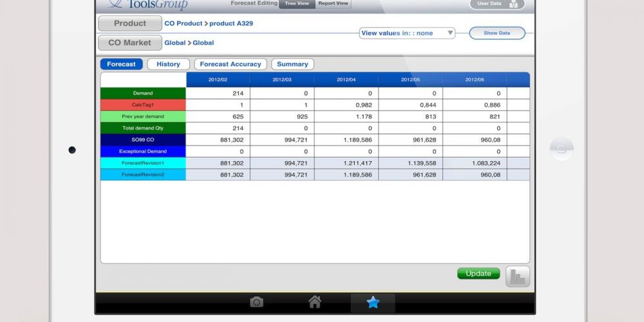Switch to Forecast Accuracy tab

(231, 64)
